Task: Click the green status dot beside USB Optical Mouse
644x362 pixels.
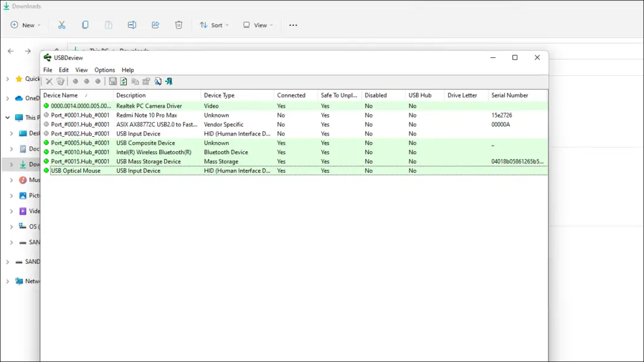Action: pyautogui.click(x=48, y=170)
